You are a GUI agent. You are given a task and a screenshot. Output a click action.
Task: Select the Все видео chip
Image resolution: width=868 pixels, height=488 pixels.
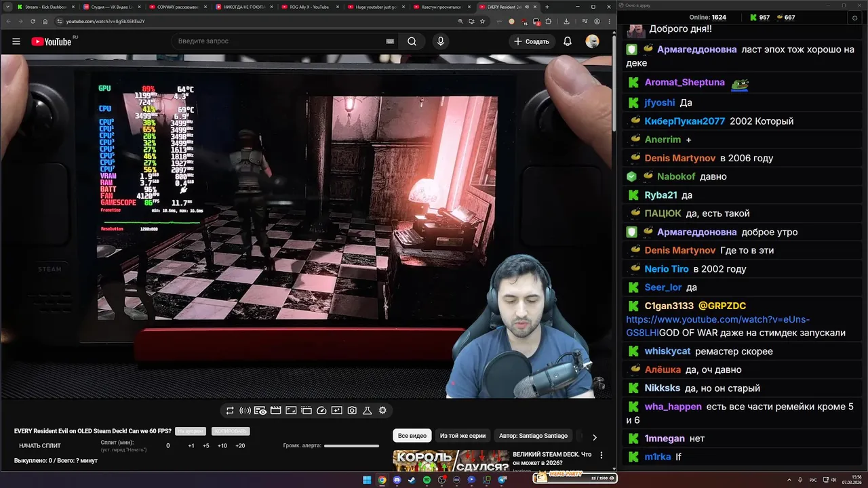(x=412, y=436)
